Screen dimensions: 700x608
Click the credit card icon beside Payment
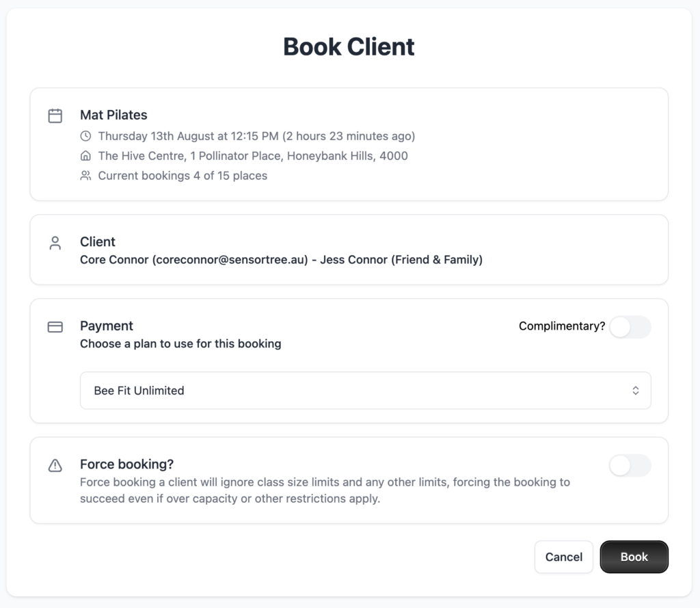tap(55, 327)
